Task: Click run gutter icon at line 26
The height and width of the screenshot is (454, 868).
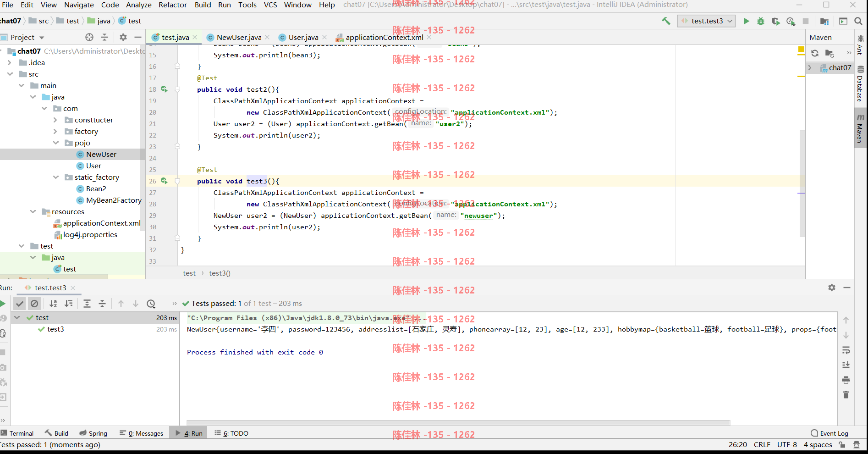Action: pyautogui.click(x=164, y=181)
